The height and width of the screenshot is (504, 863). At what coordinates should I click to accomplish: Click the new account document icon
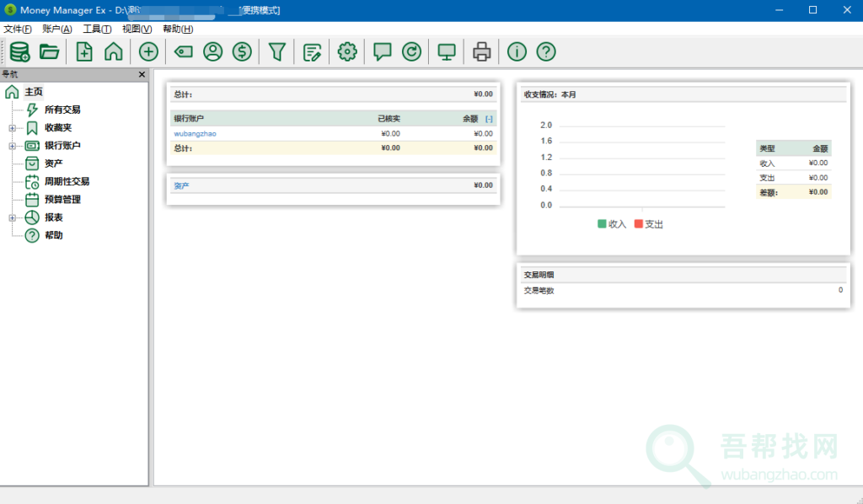pos(84,52)
